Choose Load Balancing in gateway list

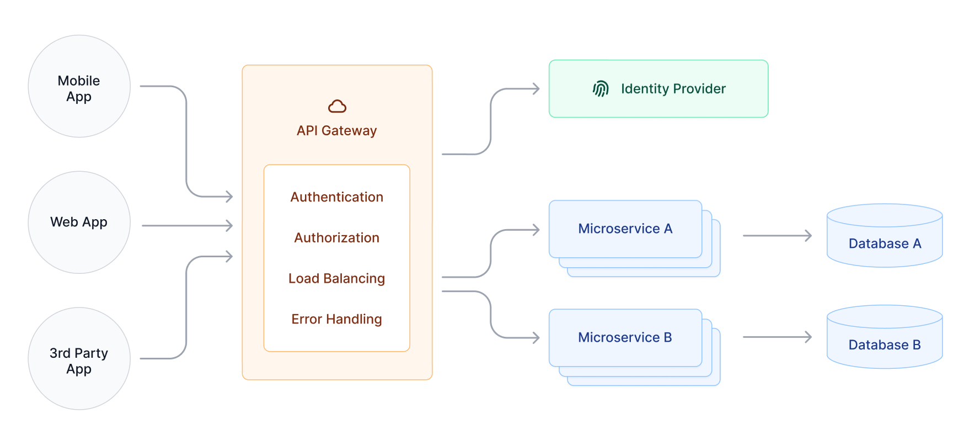click(x=336, y=278)
